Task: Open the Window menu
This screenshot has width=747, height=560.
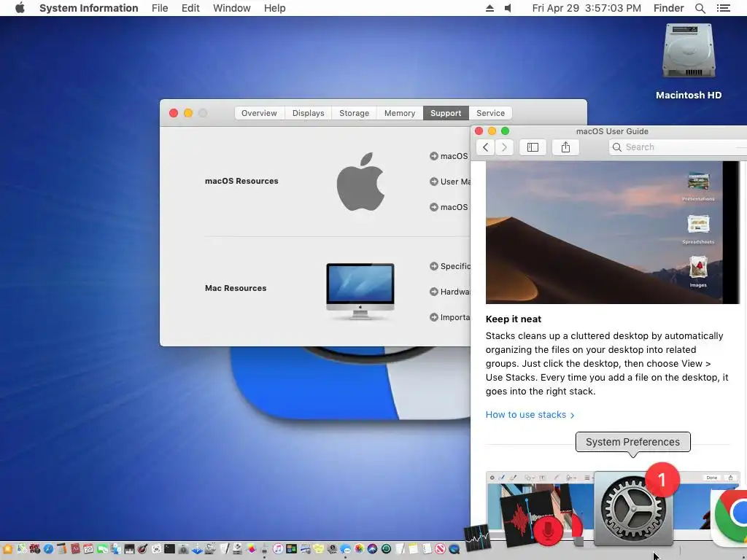Action: [x=231, y=8]
